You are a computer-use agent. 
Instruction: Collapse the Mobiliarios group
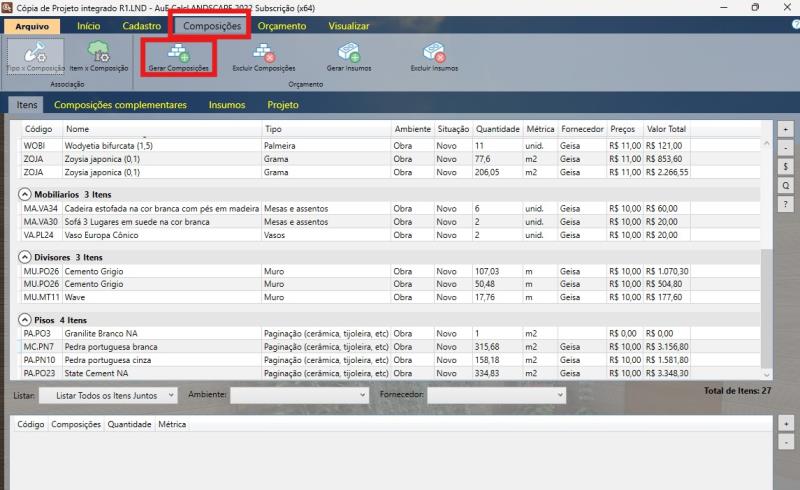point(24,194)
